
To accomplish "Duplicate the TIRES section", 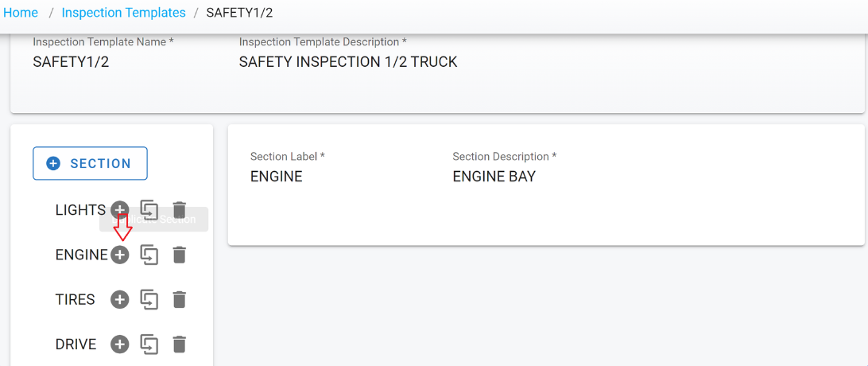I will (149, 300).
